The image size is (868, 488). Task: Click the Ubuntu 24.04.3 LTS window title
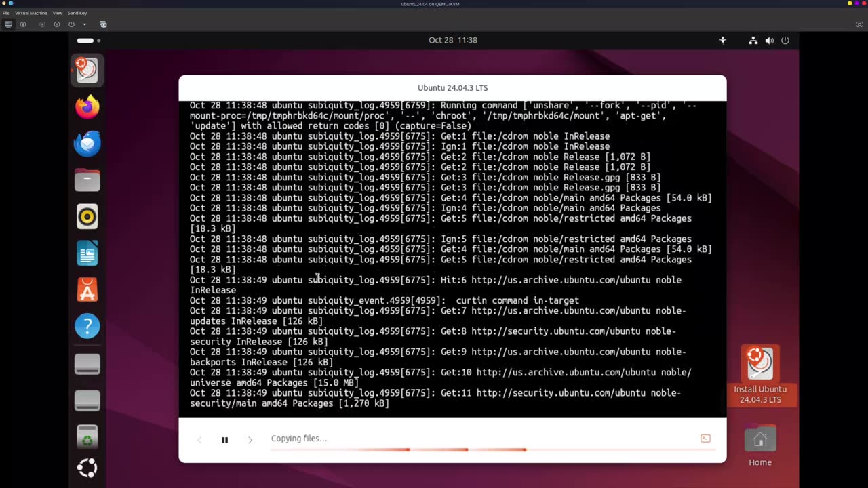pyautogui.click(x=452, y=88)
